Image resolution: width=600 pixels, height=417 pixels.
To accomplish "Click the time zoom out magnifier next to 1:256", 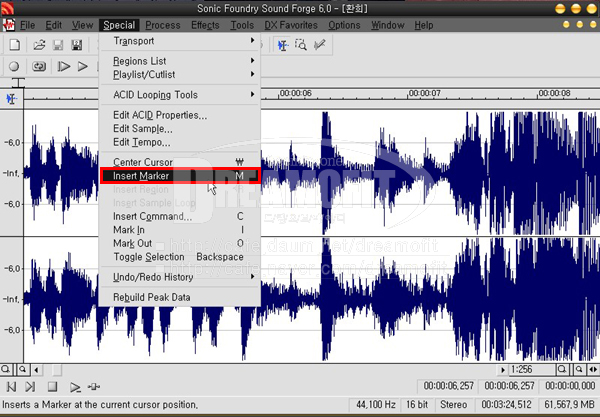I will [562, 369].
